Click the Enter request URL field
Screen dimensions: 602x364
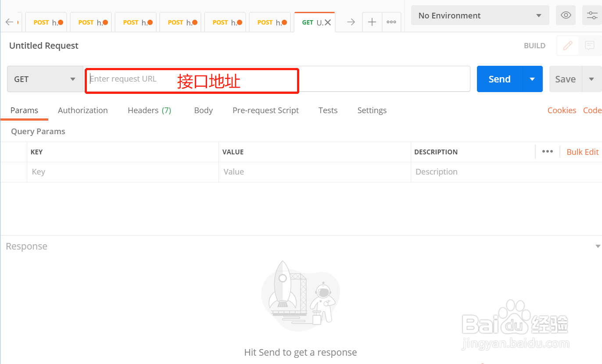277,79
